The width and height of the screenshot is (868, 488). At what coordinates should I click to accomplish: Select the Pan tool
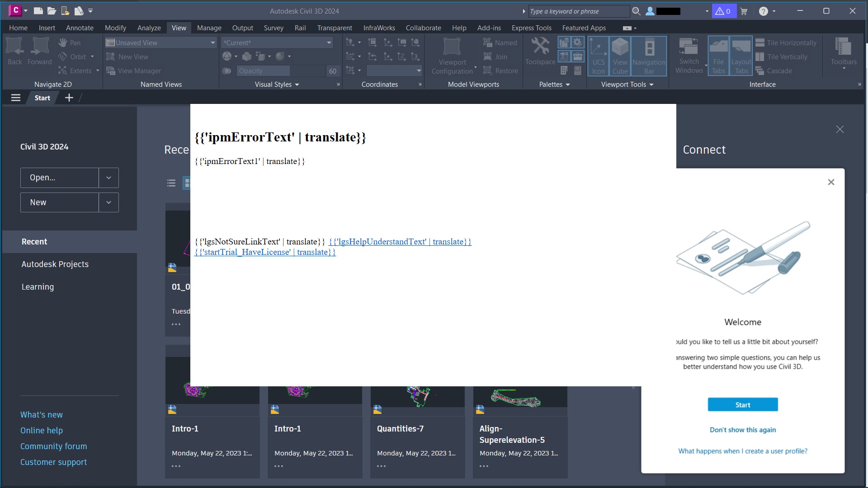[x=70, y=42]
